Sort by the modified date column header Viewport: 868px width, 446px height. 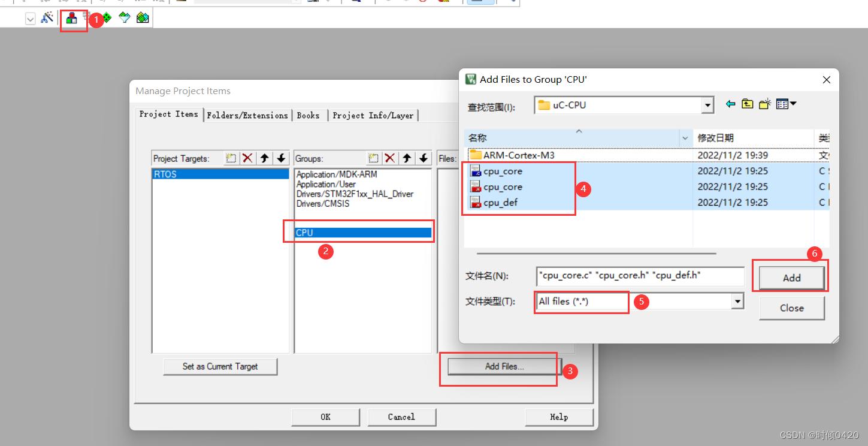[753, 138]
